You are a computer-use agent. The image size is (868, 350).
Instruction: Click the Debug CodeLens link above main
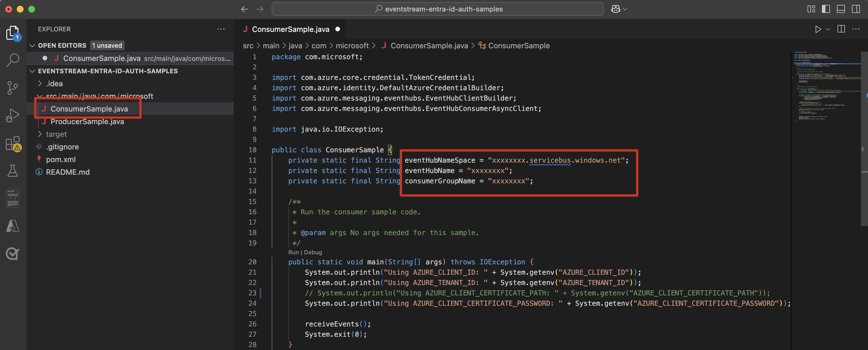313,252
